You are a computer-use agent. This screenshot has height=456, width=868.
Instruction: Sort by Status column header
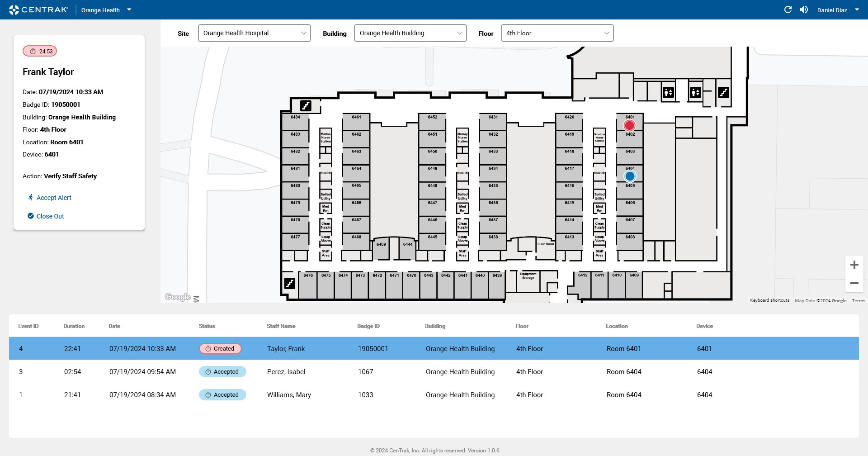(207, 326)
